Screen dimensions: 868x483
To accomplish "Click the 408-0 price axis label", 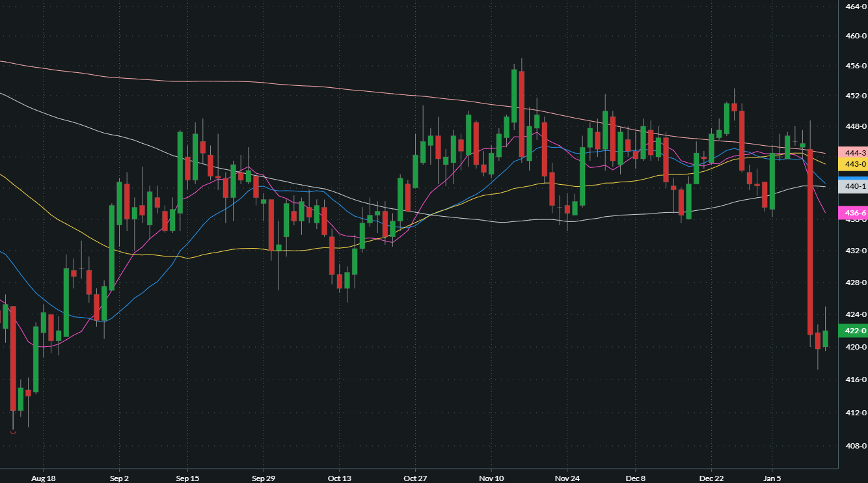I will pyautogui.click(x=854, y=446).
